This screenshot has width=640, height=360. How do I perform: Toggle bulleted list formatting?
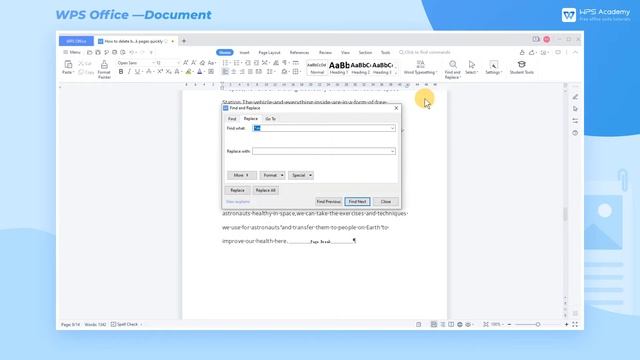225,63
